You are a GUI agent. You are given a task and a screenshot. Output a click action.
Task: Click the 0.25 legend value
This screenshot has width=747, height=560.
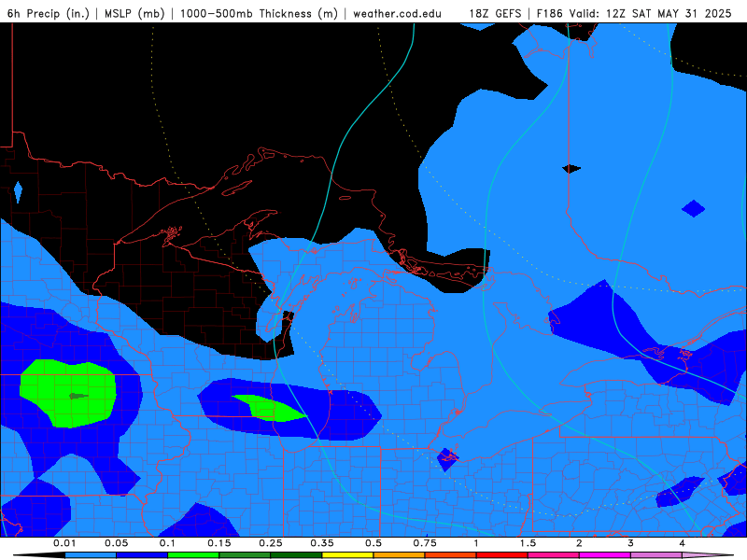pos(271,543)
